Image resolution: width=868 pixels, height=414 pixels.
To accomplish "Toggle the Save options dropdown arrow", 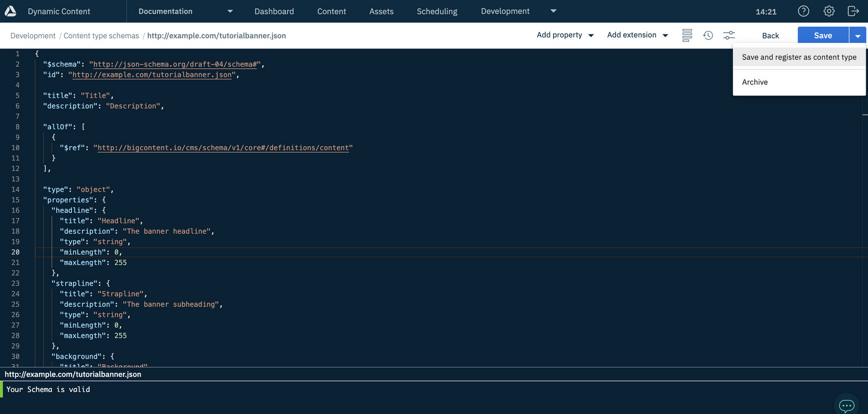I will click(857, 36).
